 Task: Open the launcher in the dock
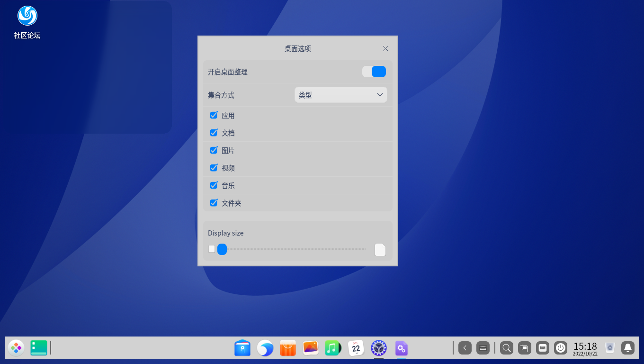coord(16,348)
